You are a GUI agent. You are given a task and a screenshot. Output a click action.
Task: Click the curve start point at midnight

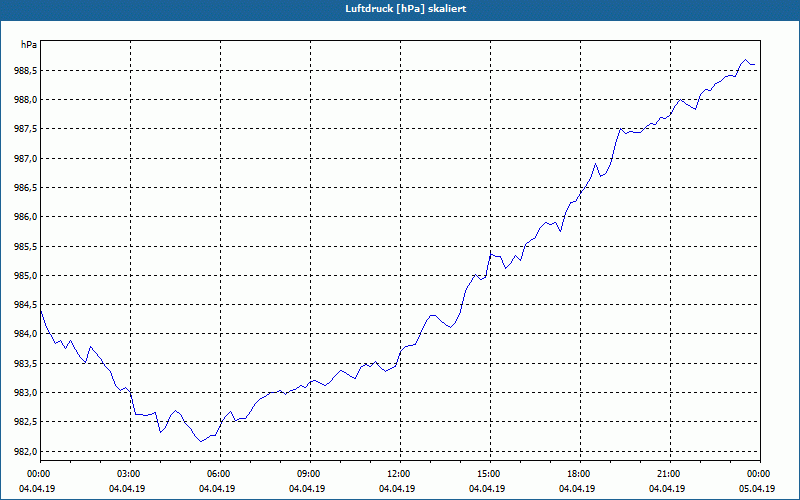pyautogui.click(x=41, y=311)
